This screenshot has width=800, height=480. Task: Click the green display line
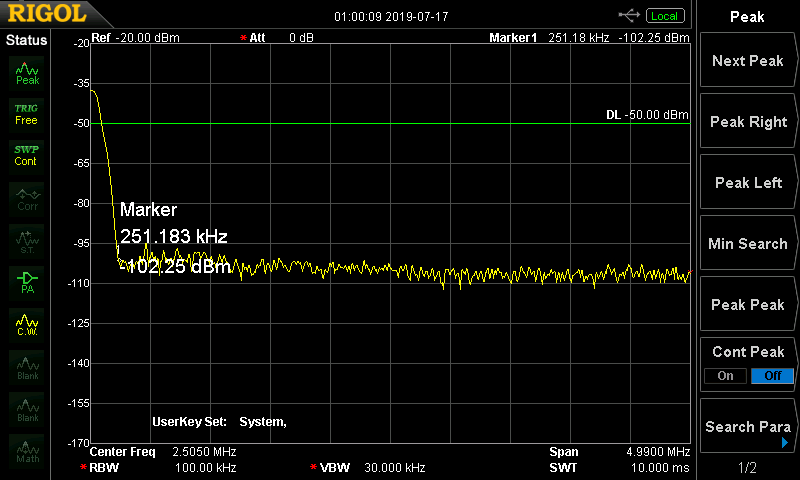click(390, 123)
